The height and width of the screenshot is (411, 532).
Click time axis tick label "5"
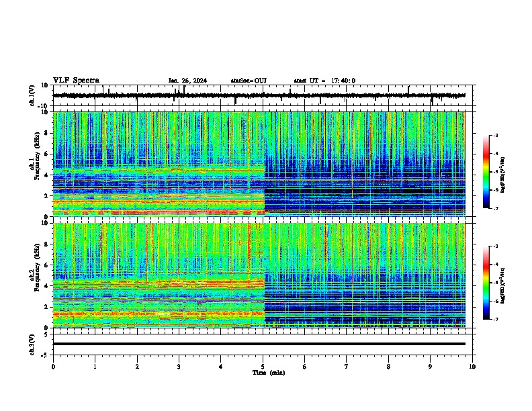tap(263, 367)
